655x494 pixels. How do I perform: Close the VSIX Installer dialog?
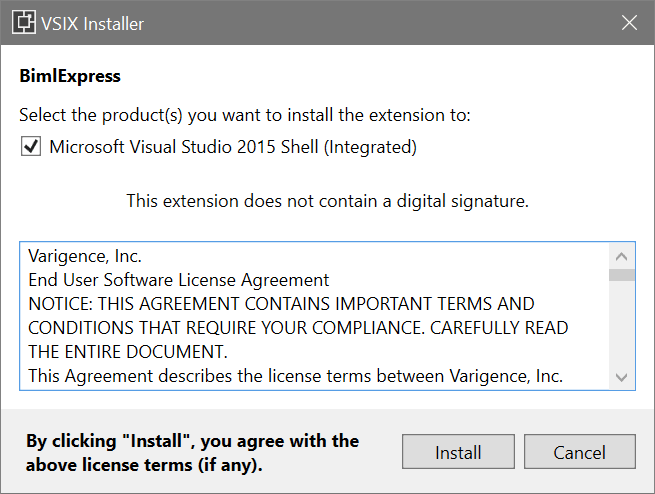(629, 22)
